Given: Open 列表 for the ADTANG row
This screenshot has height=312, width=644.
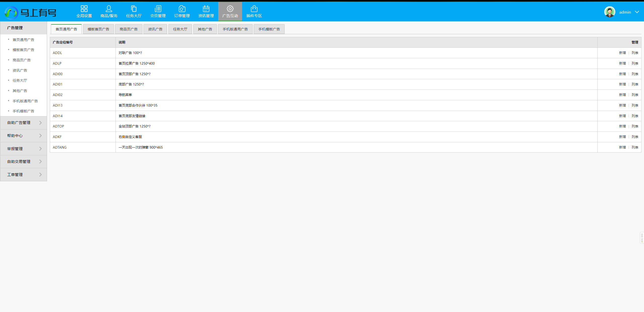Looking at the screenshot, I should coord(635,147).
